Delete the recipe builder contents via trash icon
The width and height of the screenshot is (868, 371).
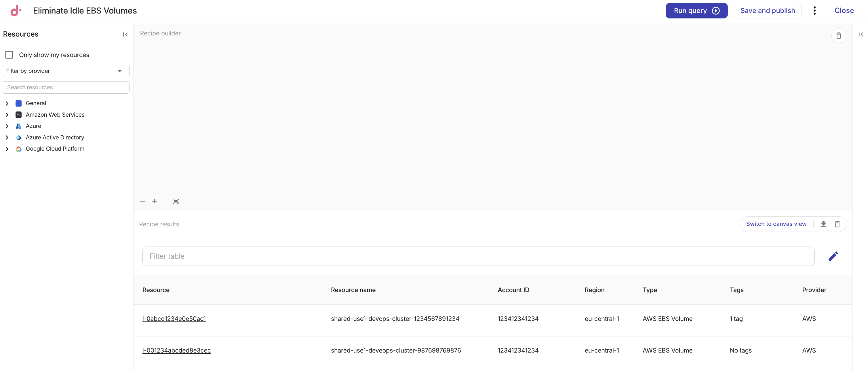point(839,35)
